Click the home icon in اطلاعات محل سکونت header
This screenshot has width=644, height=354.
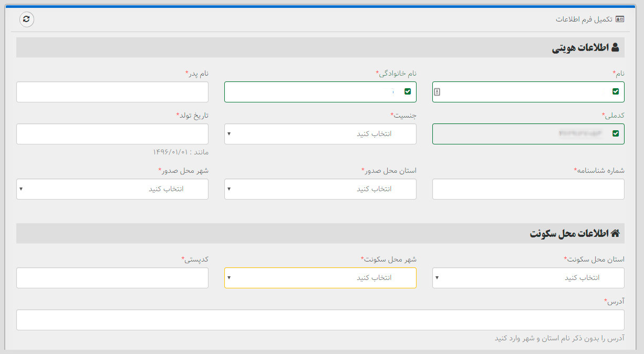[x=615, y=234]
